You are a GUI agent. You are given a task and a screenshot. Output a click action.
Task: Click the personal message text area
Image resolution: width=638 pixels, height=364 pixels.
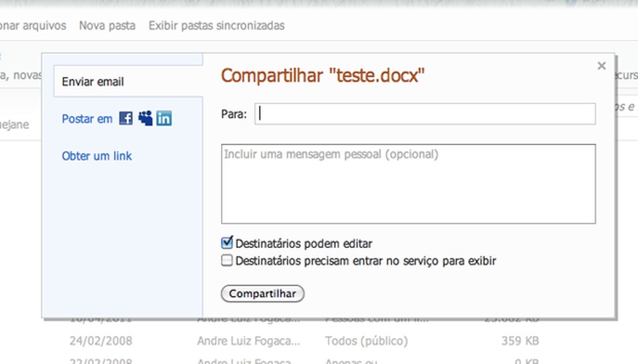(x=408, y=184)
